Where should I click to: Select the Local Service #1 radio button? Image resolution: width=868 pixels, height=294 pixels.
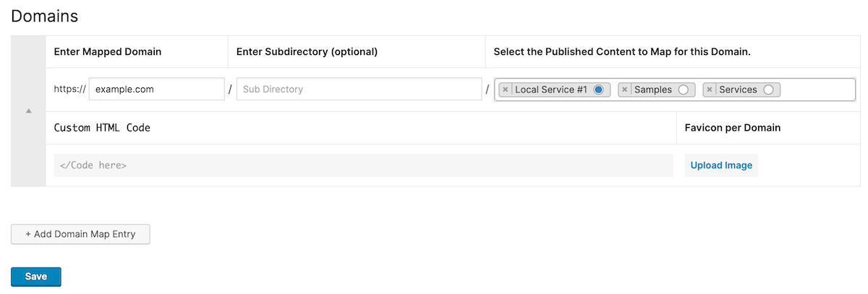click(x=598, y=90)
